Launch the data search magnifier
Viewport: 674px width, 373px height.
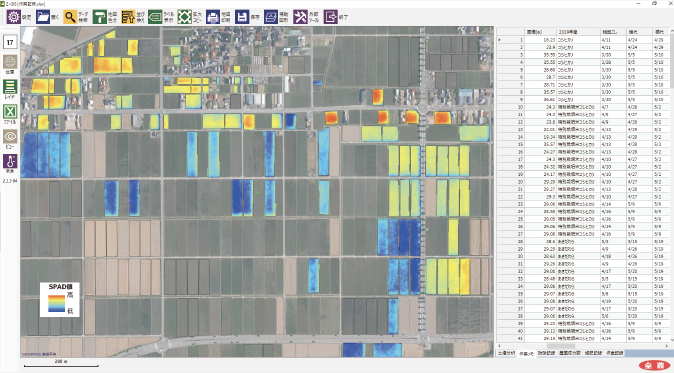70,17
